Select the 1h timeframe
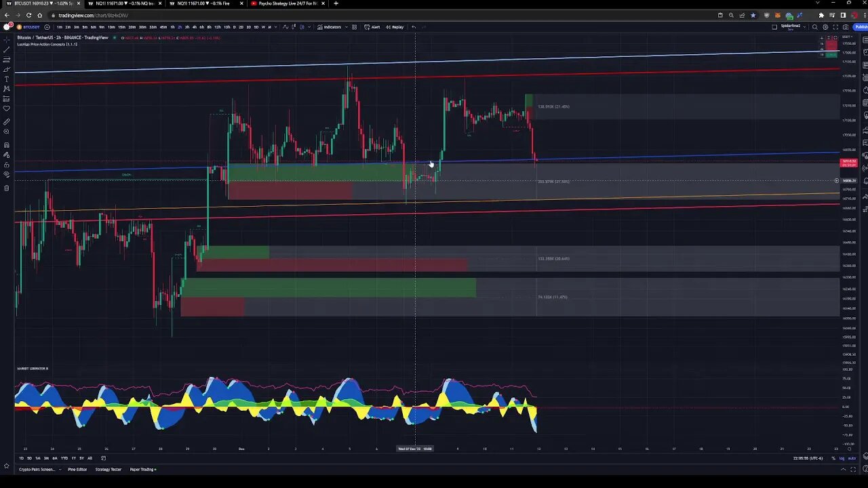 (x=172, y=27)
